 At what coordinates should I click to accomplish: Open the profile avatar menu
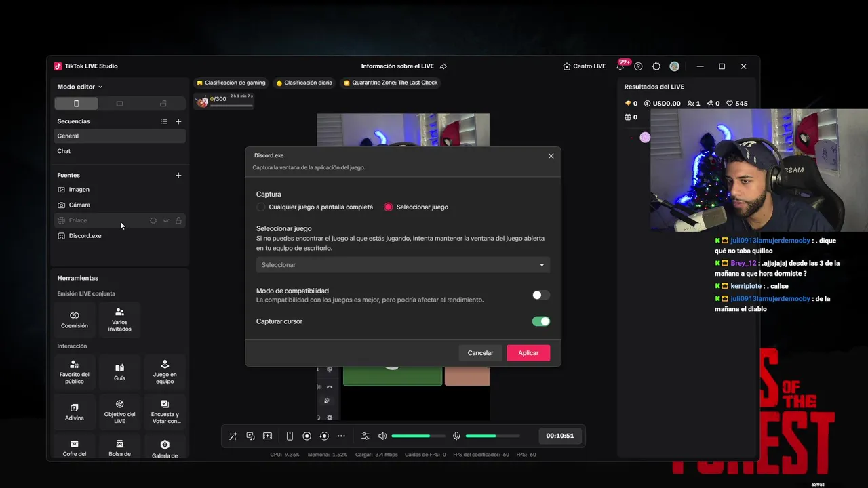674,66
